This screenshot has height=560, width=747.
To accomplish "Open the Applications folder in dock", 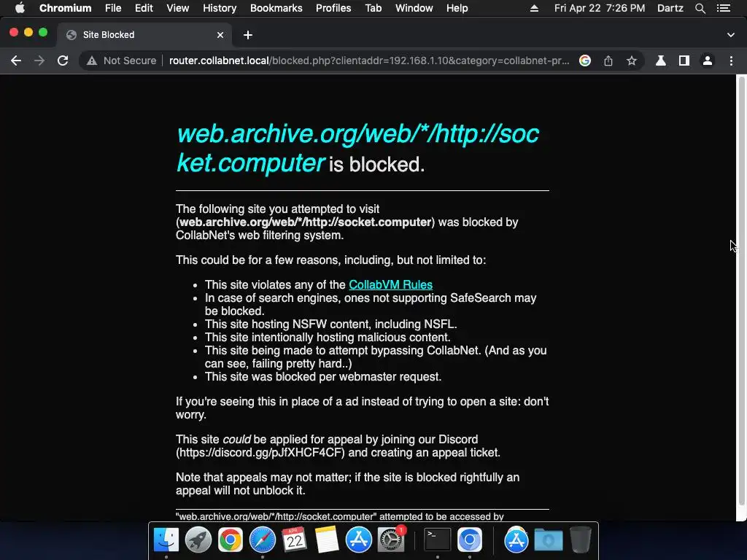I will (516, 540).
